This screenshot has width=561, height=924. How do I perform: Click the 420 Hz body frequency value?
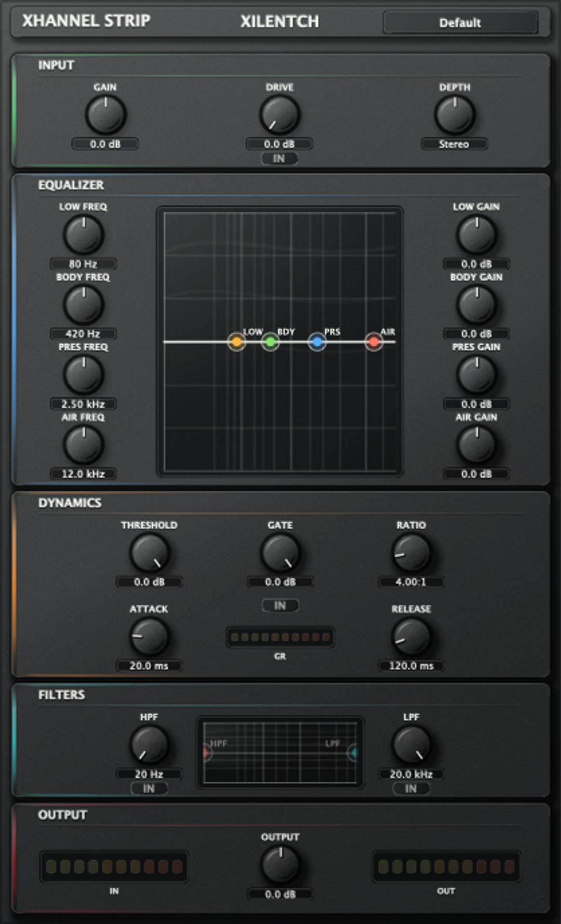pyautogui.click(x=83, y=334)
